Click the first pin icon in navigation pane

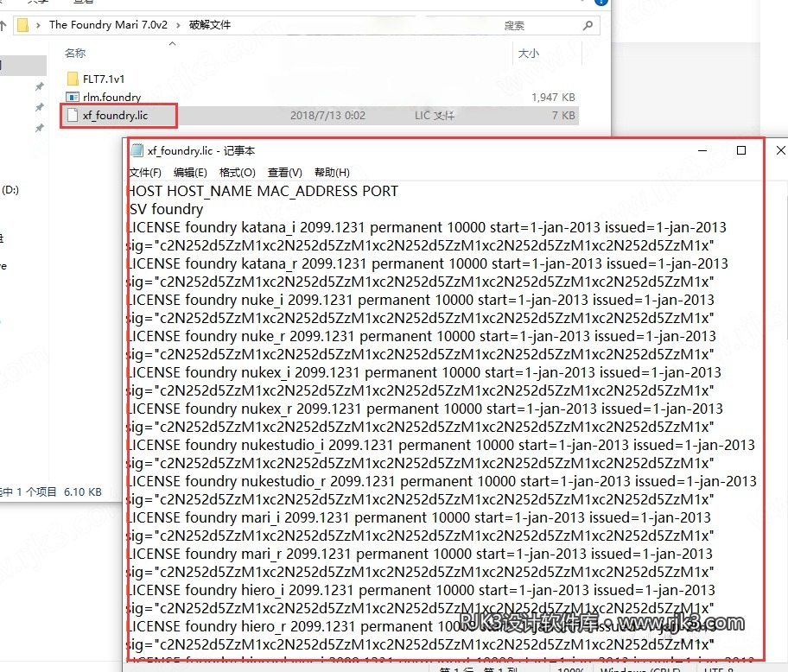39,87
